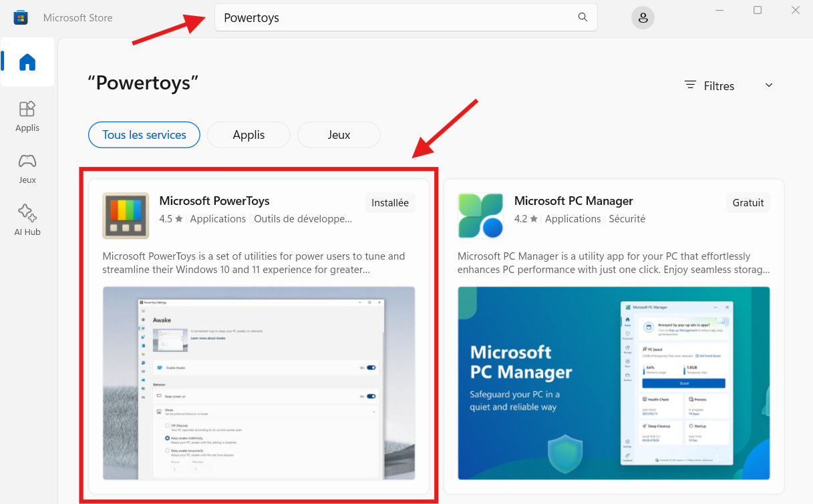Open the Microsoft PC Manager title link
Screen dimensions: 813x504
point(573,201)
